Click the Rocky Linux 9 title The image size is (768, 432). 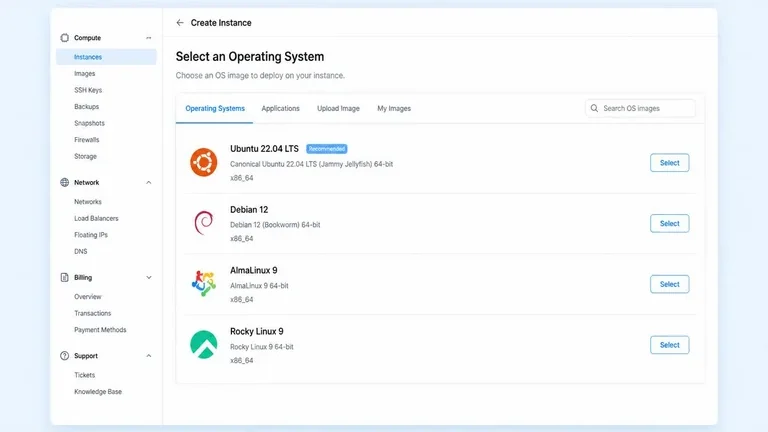257,332
